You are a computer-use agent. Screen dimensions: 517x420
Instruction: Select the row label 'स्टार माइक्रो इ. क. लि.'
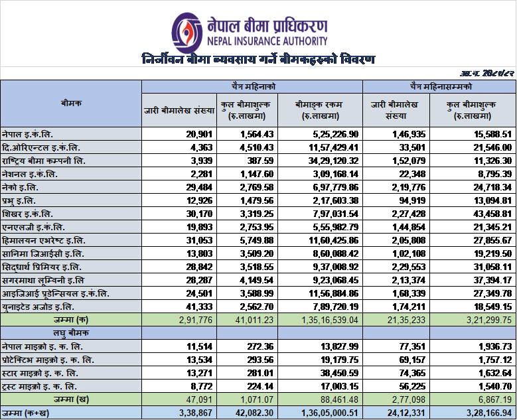pos(40,373)
